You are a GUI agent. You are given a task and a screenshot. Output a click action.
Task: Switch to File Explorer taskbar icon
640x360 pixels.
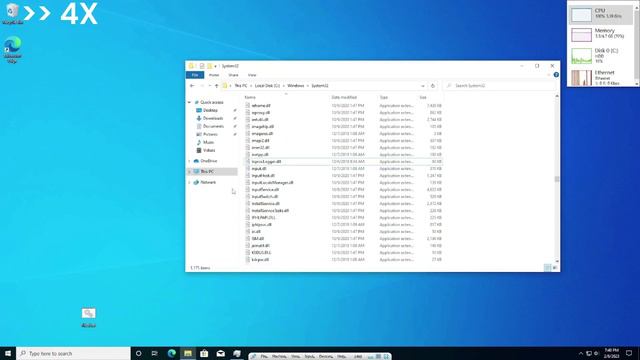point(188,353)
